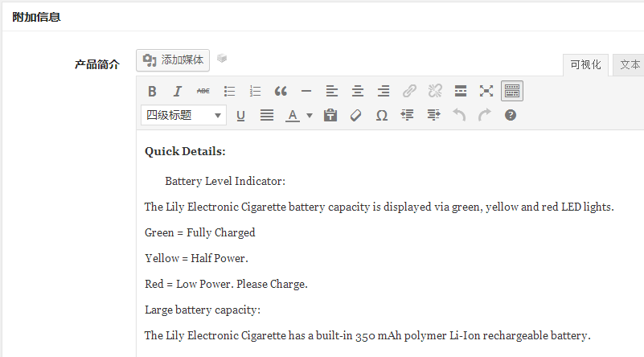
Task: Insert or edit a link
Action: pyautogui.click(x=409, y=91)
